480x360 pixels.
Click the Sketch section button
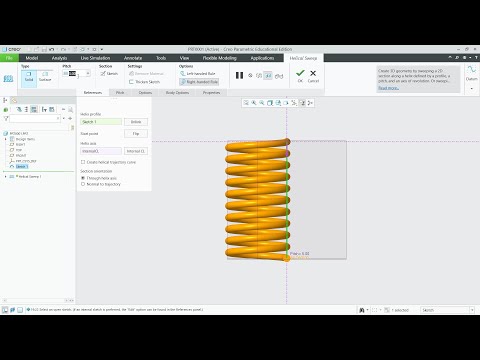[x=109, y=73]
